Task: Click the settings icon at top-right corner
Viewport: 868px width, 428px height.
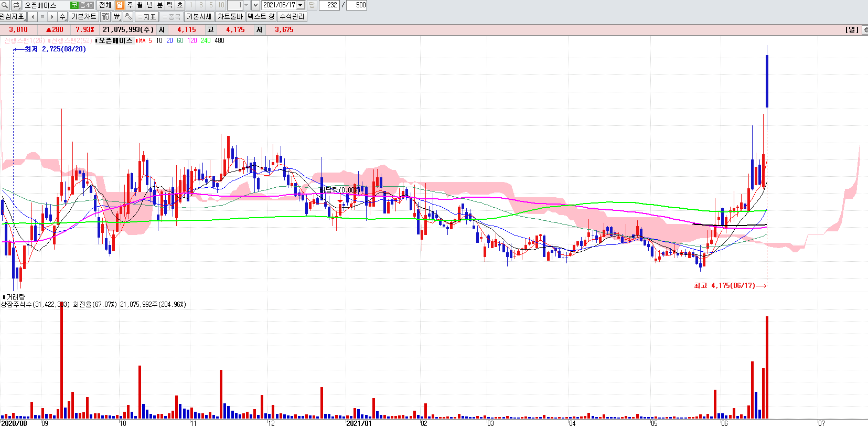Action: 865,30
